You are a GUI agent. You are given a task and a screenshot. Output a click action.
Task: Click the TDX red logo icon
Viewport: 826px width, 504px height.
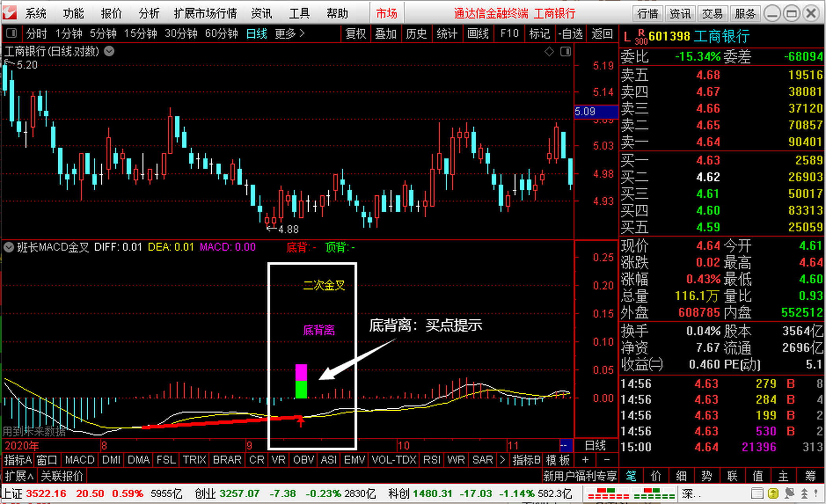(x=9, y=13)
